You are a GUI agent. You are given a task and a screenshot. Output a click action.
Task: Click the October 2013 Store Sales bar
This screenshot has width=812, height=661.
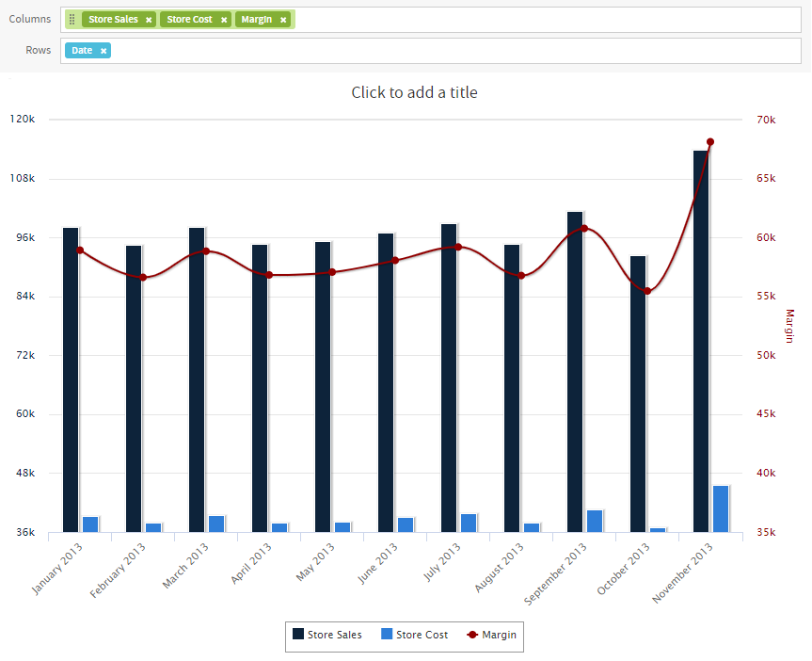pos(638,394)
